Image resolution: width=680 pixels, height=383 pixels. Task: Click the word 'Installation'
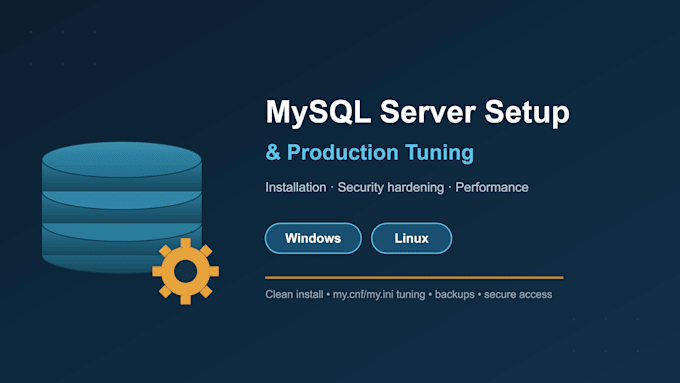[296, 187]
